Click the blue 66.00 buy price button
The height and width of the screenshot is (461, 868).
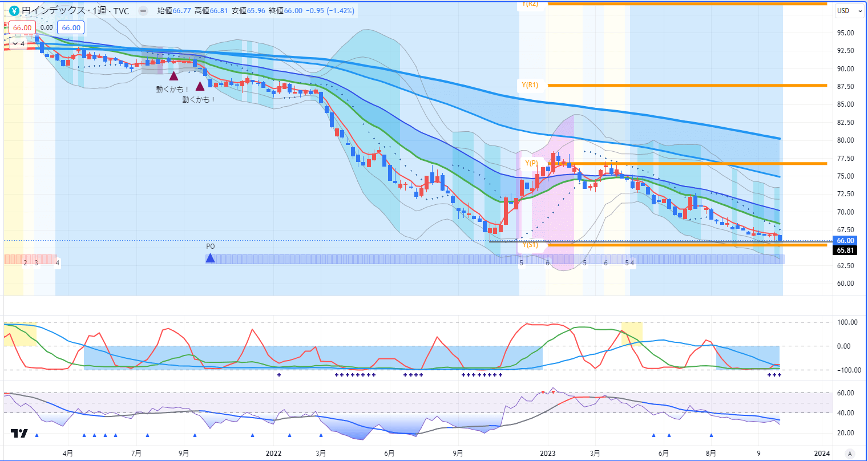(x=71, y=27)
